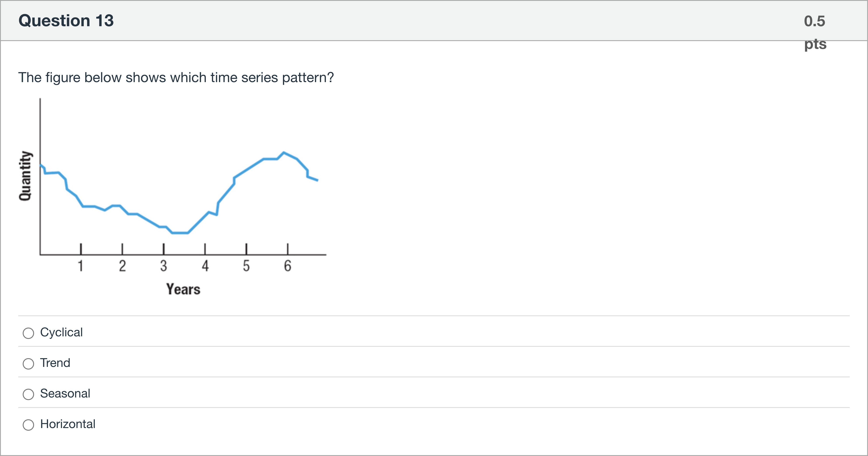The image size is (868, 456).
Task: Choose the Trend radio button circle
Action: pyautogui.click(x=28, y=364)
